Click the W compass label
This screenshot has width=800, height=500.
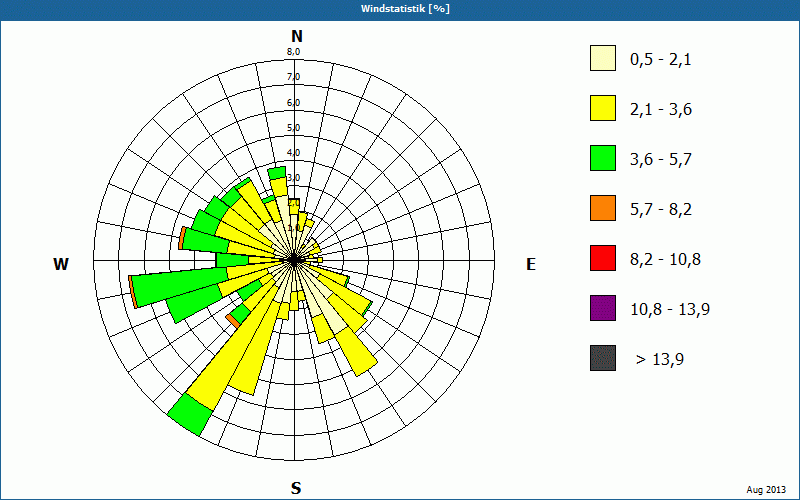pos(61,264)
